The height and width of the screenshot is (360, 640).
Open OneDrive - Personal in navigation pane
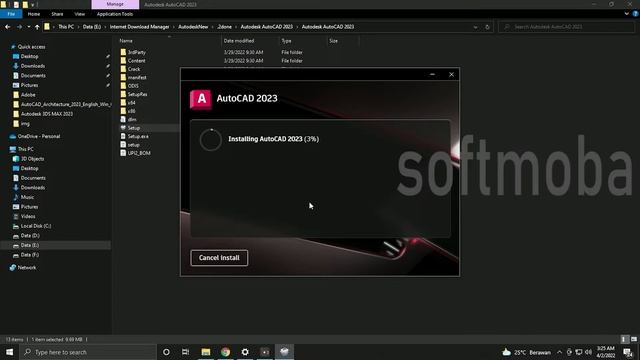[x=39, y=136]
